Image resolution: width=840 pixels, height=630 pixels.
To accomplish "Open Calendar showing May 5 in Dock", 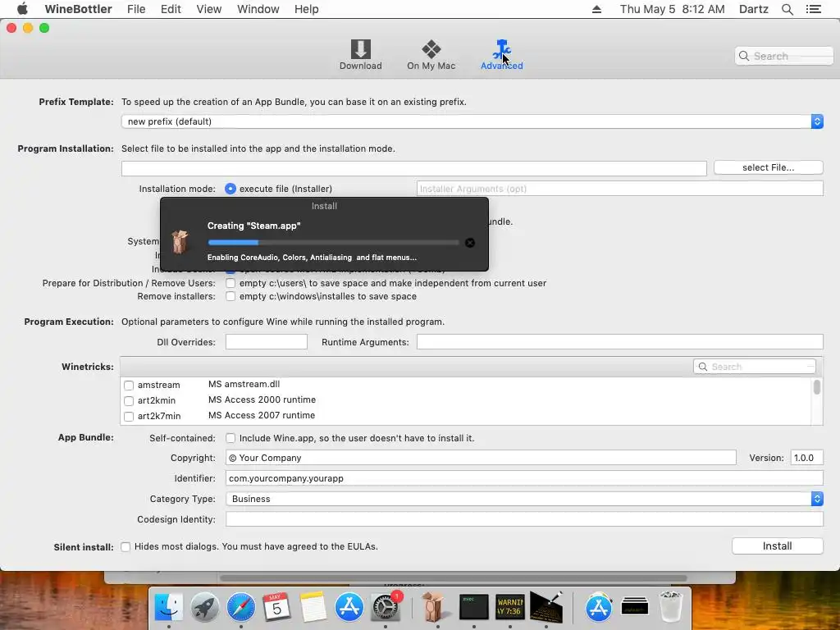I will click(x=276, y=607).
